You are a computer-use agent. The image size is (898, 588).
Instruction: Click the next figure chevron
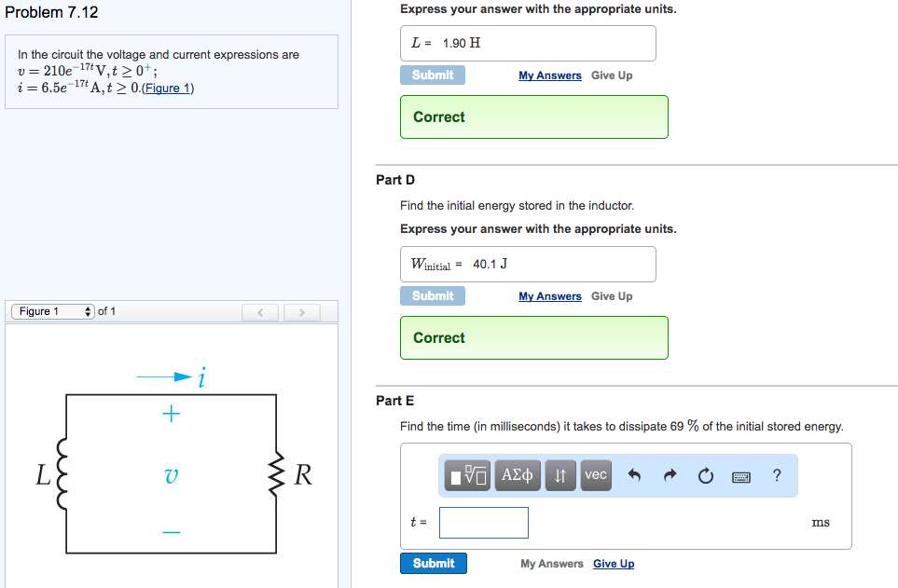(302, 311)
